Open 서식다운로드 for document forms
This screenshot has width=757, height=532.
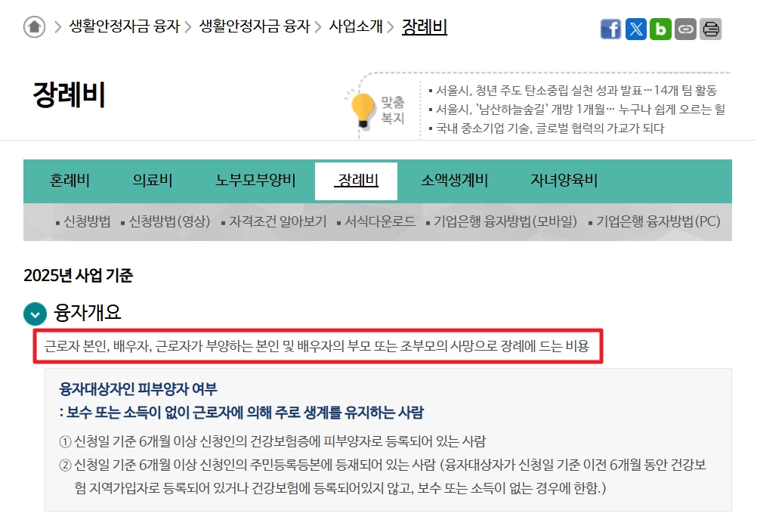coord(380,222)
